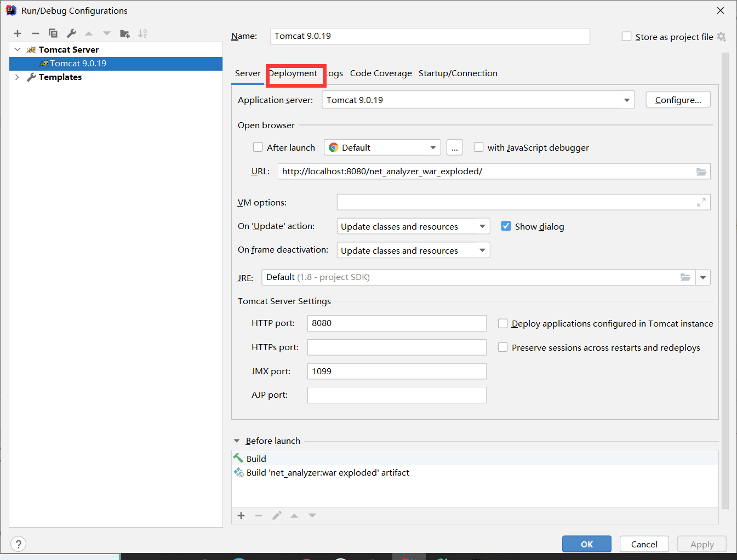Select Build before launch task
The height and width of the screenshot is (560, 737).
(475, 459)
